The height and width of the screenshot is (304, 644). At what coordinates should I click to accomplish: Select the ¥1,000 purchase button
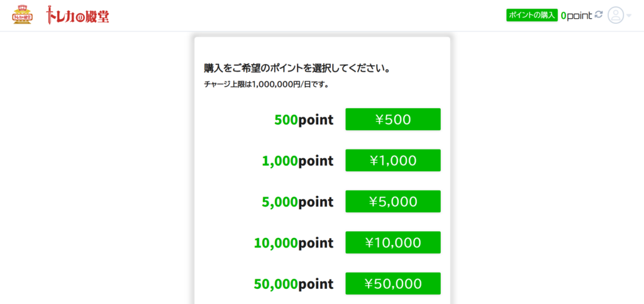pos(393,160)
